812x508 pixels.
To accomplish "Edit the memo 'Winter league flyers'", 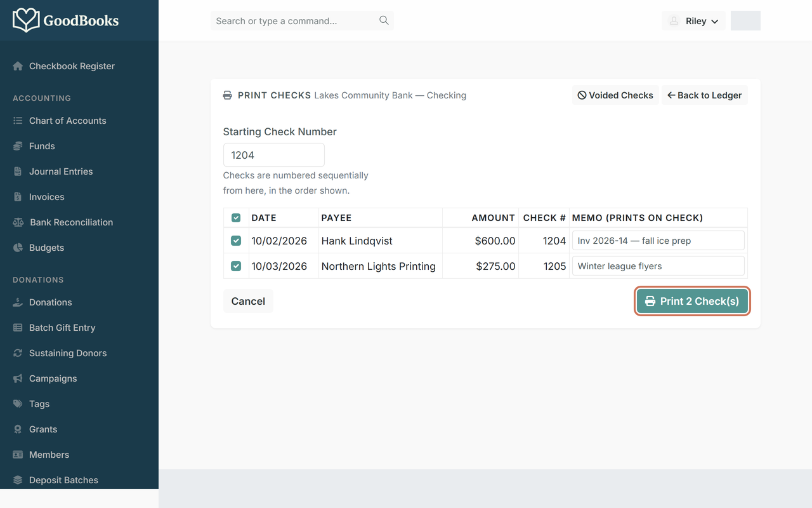I will tap(658, 266).
